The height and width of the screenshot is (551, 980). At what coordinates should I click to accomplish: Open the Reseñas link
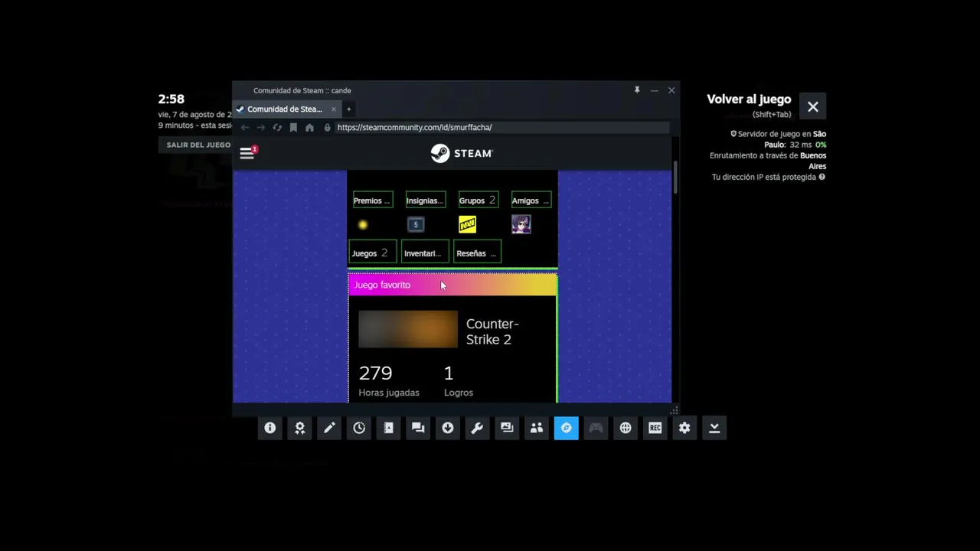point(478,253)
